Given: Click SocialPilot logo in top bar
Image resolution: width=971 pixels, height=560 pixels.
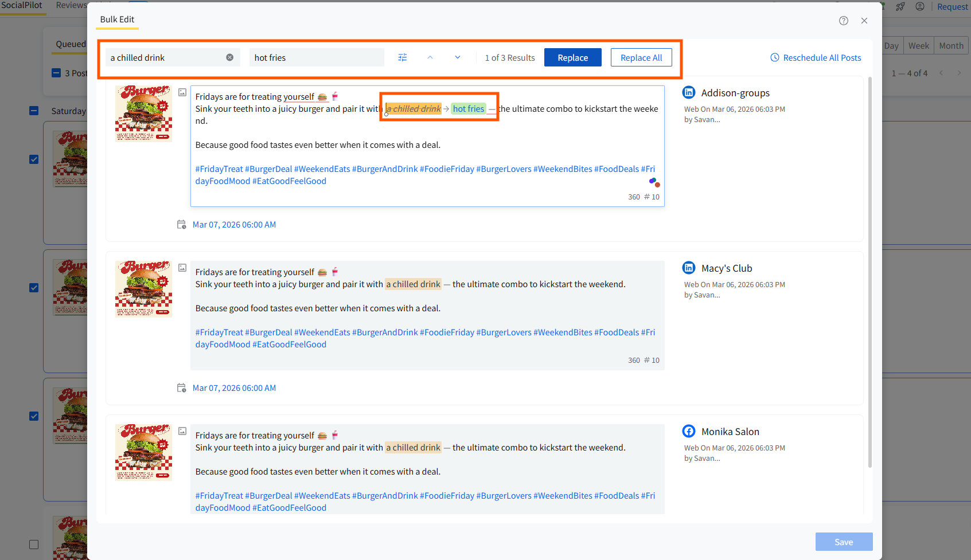Looking at the screenshot, I should pos(22,5).
